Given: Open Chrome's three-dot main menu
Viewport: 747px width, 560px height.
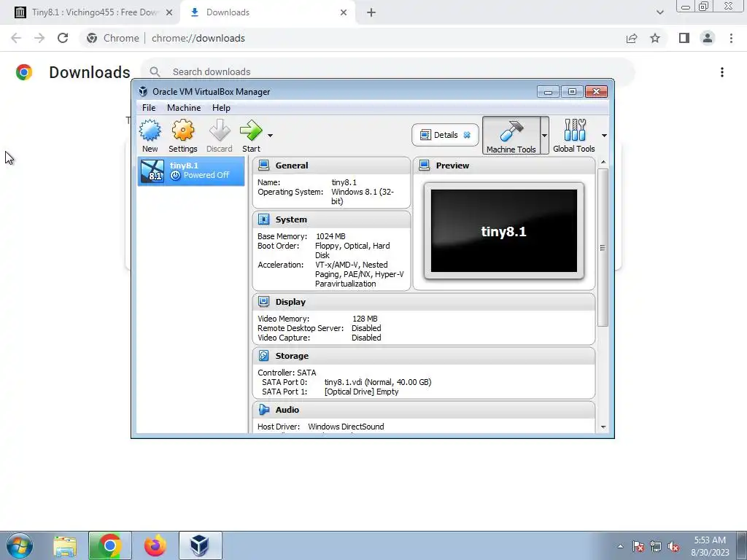Looking at the screenshot, I should coord(731,38).
